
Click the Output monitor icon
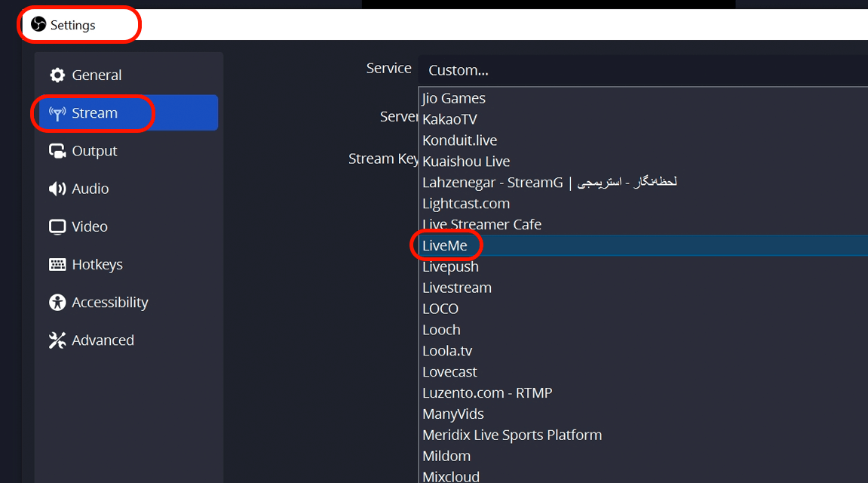57,151
